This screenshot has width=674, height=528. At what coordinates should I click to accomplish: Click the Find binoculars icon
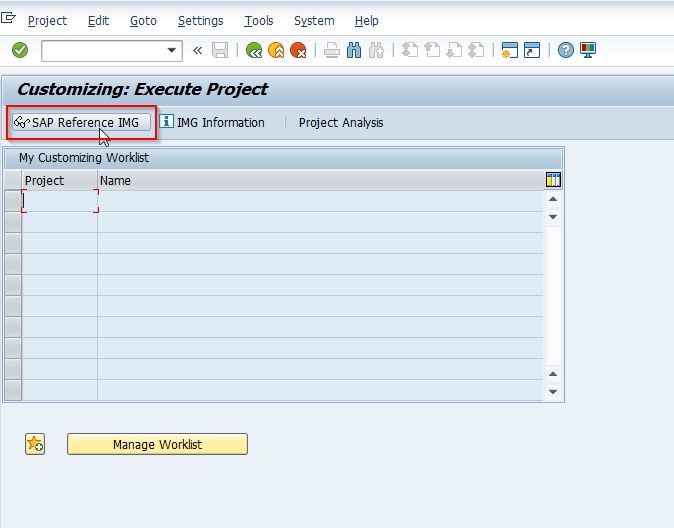[x=354, y=51]
